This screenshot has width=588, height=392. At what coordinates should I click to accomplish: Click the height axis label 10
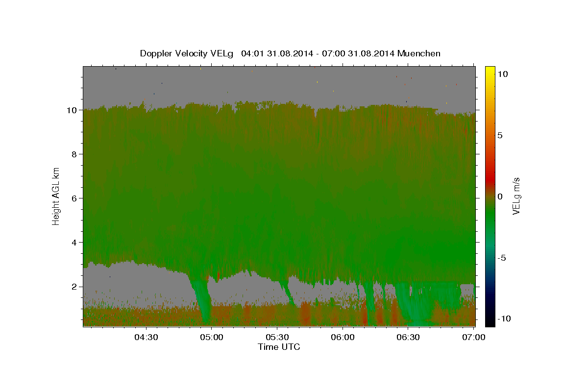click(x=73, y=110)
